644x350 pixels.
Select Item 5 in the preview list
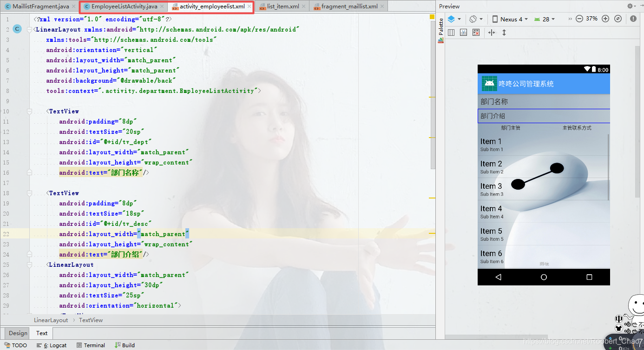click(x=543, y=234)
